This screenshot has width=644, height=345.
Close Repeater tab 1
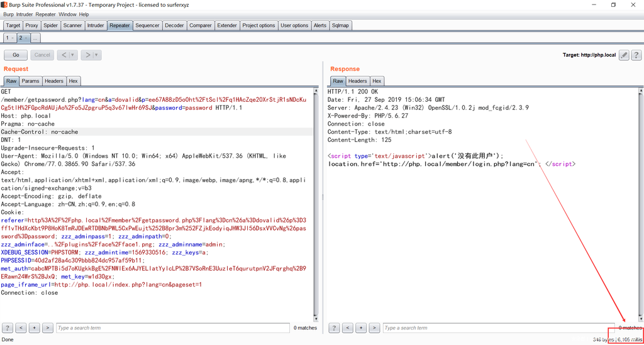pos(13,38)
